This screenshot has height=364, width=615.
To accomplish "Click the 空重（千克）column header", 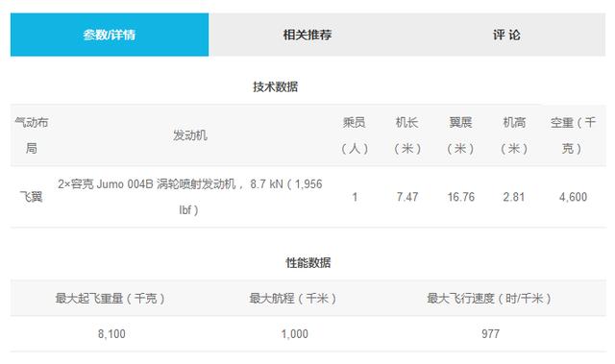I will click(573, 135).
